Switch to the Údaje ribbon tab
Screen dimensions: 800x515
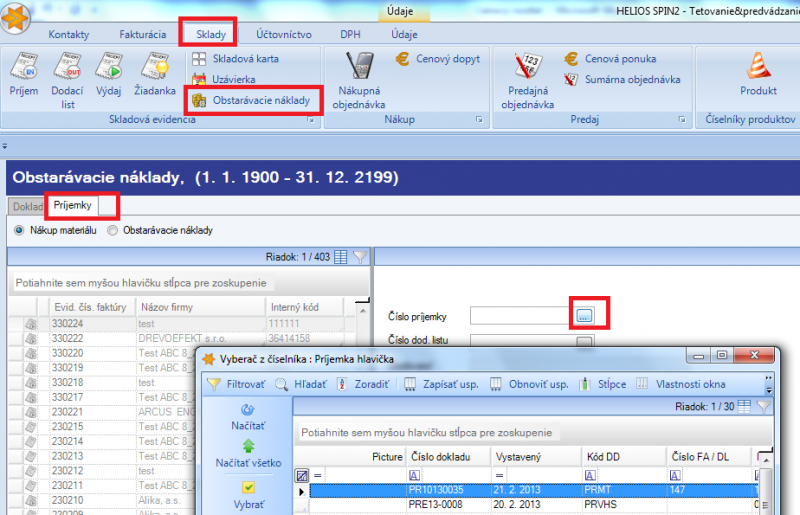point(404,34)
